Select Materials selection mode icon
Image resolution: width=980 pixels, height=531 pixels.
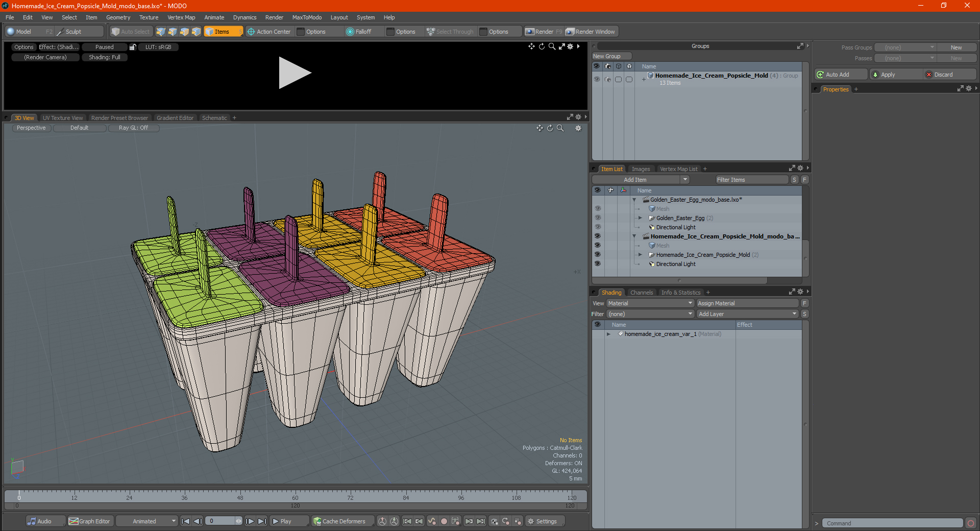coord(196,32)
